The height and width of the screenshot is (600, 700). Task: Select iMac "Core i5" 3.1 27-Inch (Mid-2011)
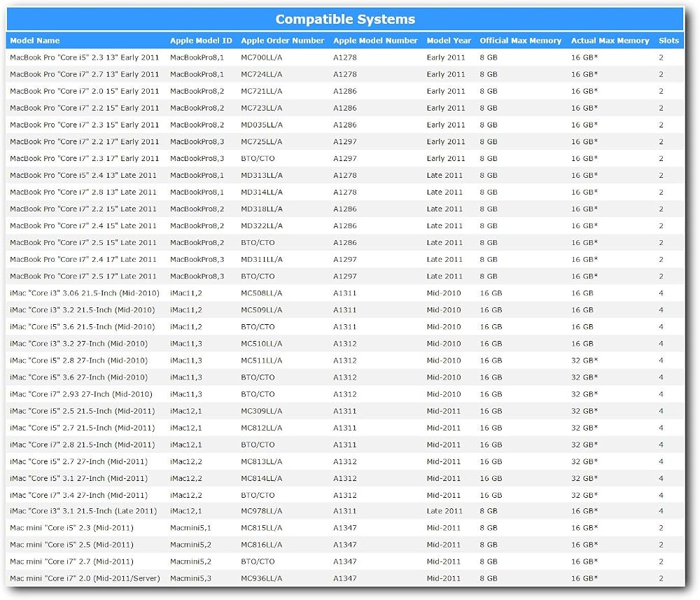coord(78,478)
